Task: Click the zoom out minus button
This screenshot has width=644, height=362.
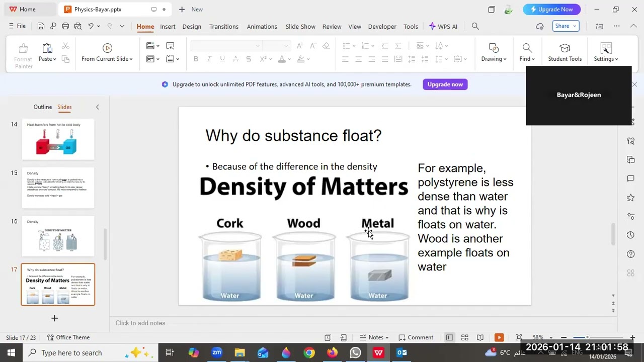Action: (x=564, y=337)
